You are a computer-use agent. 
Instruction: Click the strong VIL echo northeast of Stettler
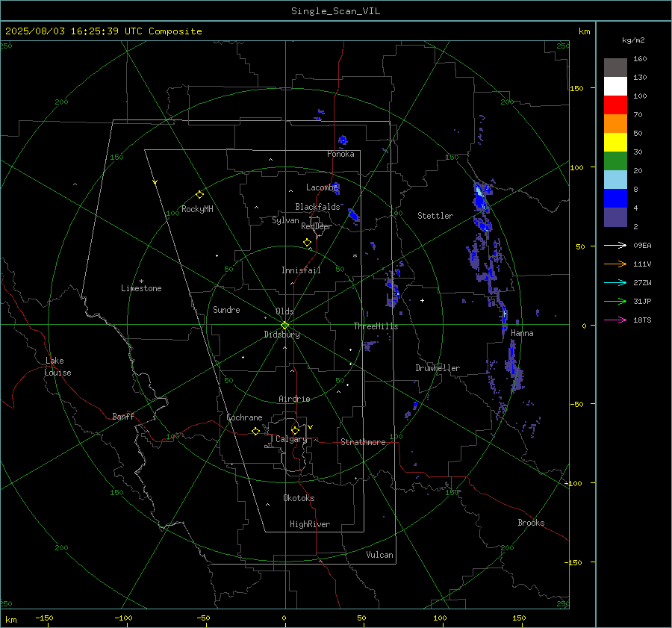click(480, 198)
